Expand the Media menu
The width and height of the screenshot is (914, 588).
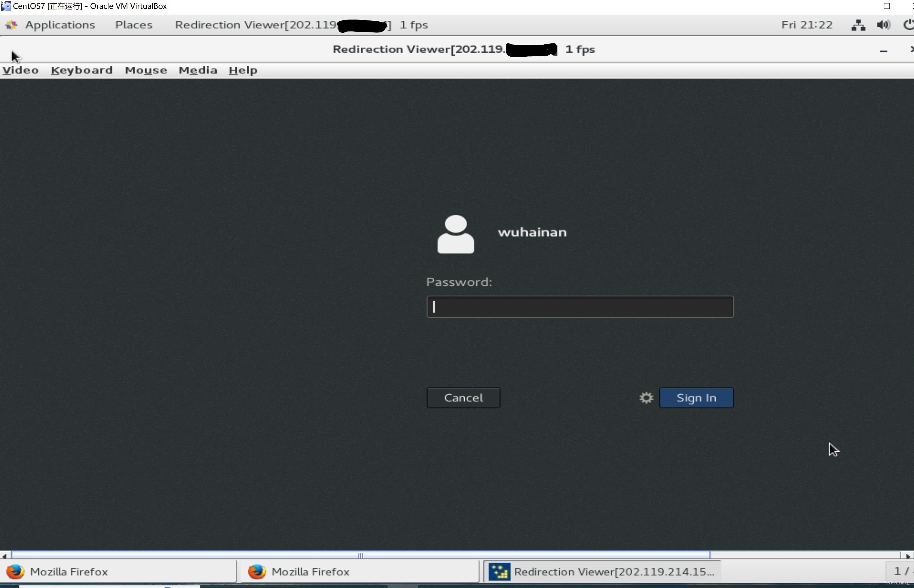198,70
